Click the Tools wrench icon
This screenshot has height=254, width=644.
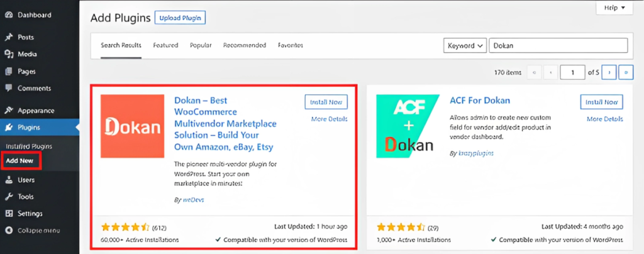point(9,197)
